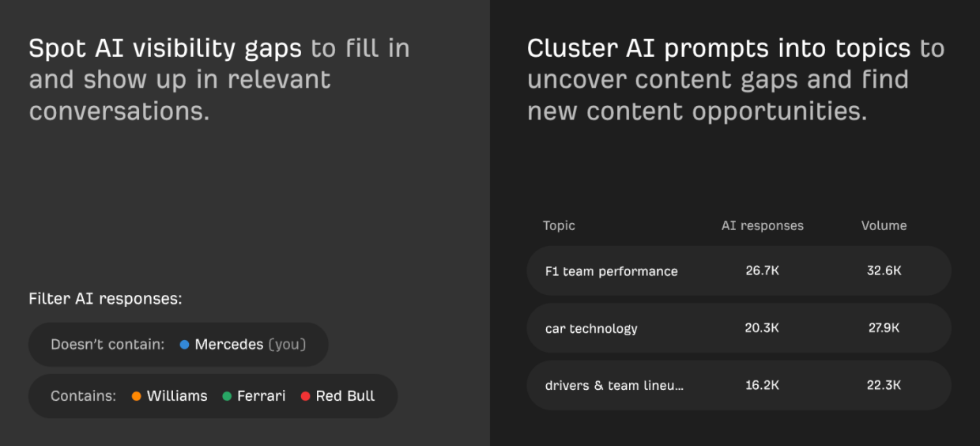Sort by the AI responses column header

click(x=762, y=225)
